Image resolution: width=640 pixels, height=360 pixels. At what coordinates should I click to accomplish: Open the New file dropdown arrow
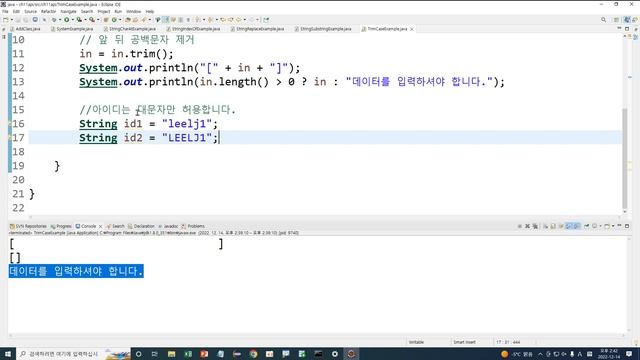[12, 20]
